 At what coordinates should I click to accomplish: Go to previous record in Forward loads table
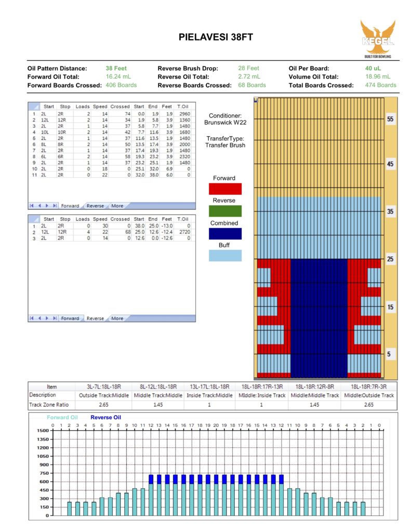39,206
